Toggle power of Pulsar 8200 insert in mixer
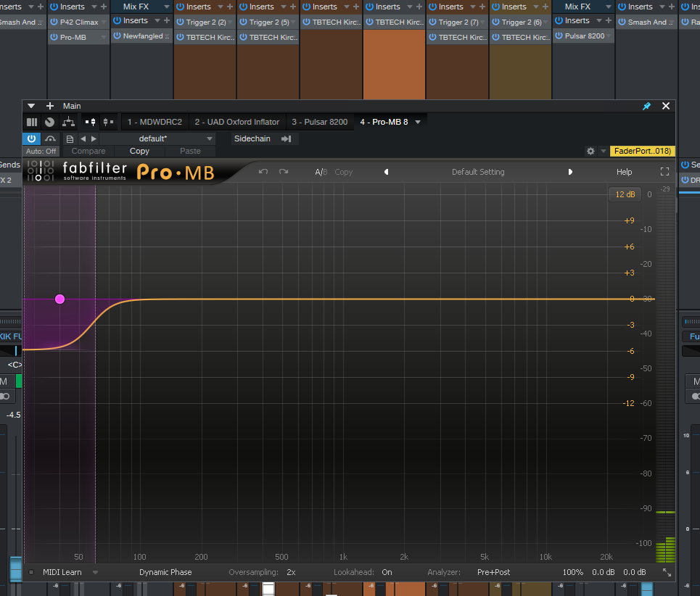 (x=559, y=36)
